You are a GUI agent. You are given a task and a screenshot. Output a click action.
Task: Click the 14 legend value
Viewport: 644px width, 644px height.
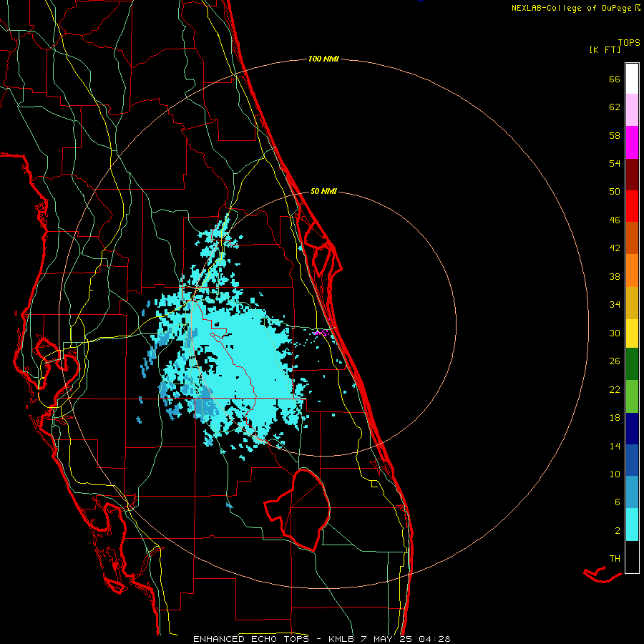coord(615,446)
